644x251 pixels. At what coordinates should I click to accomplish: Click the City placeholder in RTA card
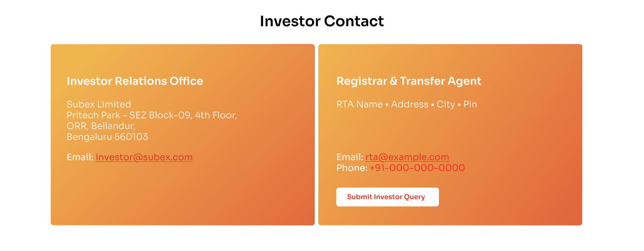(x=445, y=105)
